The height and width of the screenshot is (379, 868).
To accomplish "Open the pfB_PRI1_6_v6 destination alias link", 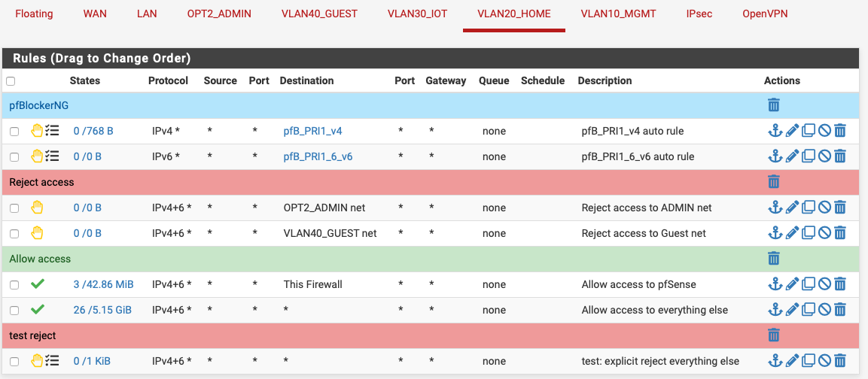I will (x=318, y=156).
